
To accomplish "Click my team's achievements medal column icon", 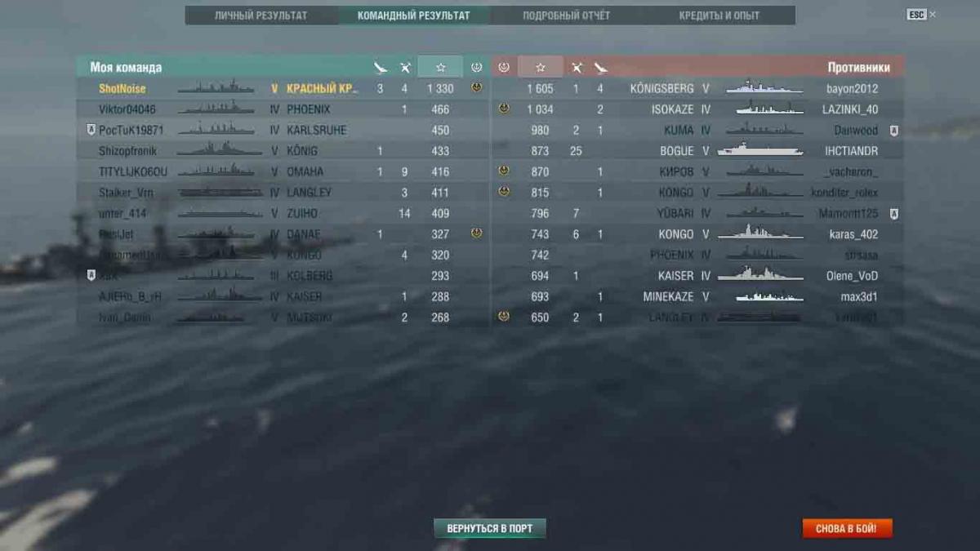I will click(x=477, y=68).
